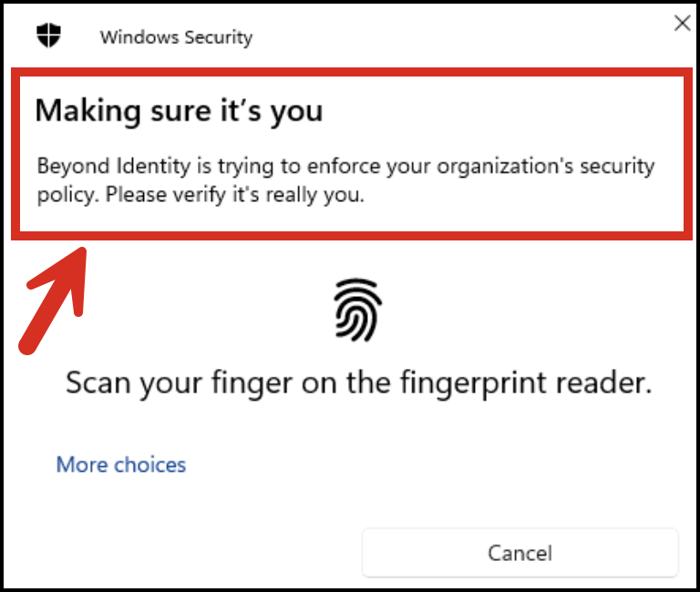Click the words "Beyond Identity" in message
Screen dimensions: 700x592
click(x=114, y=166)
